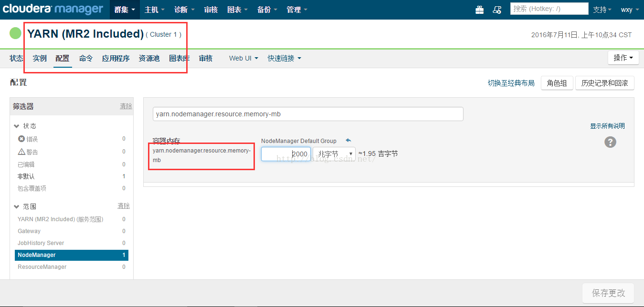Switch to the 资源池 tab
644x307 pixels.
click(x=149, y=58)
